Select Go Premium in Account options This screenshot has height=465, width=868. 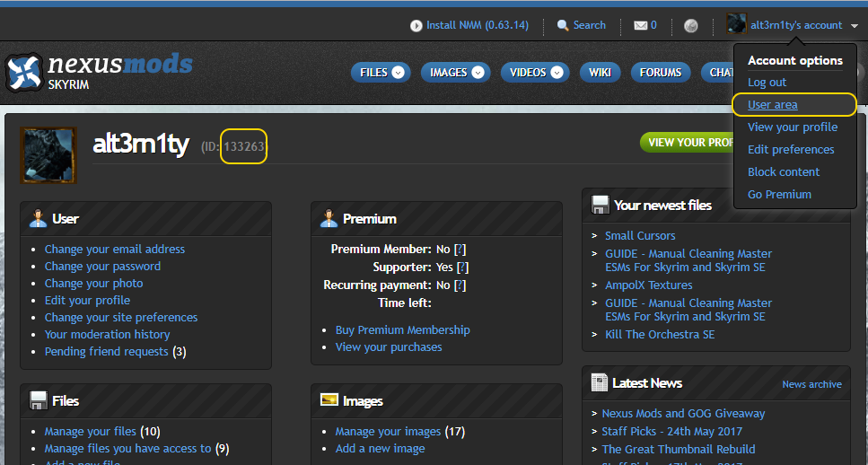pos(779,194)
